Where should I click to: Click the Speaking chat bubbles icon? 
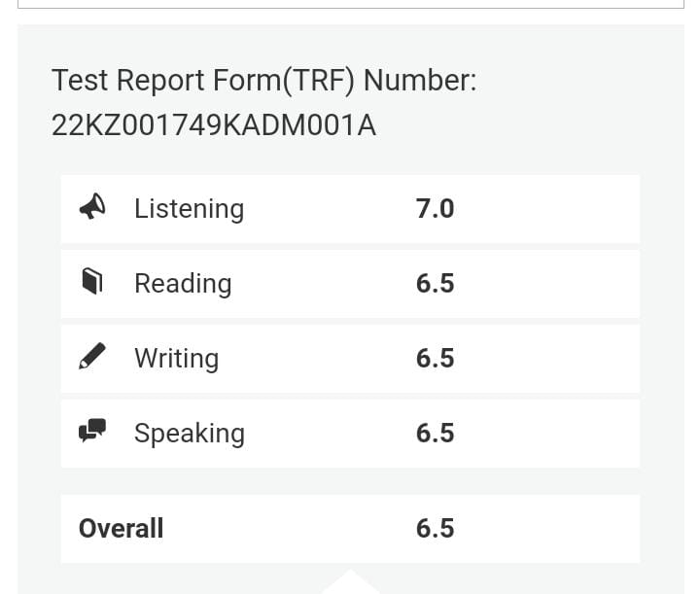92,431
